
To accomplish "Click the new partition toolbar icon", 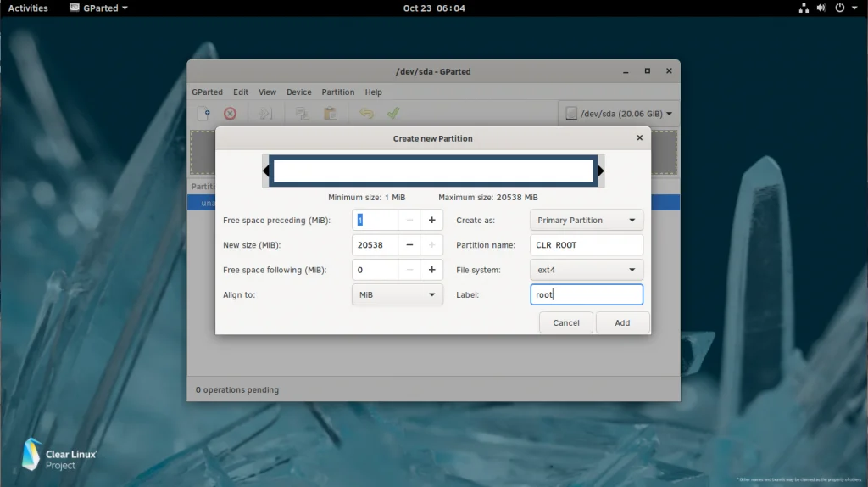I will click(x=203, y=114).
